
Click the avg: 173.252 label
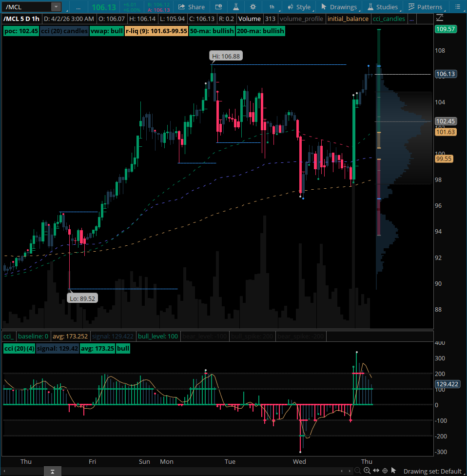tap(70, 337)
